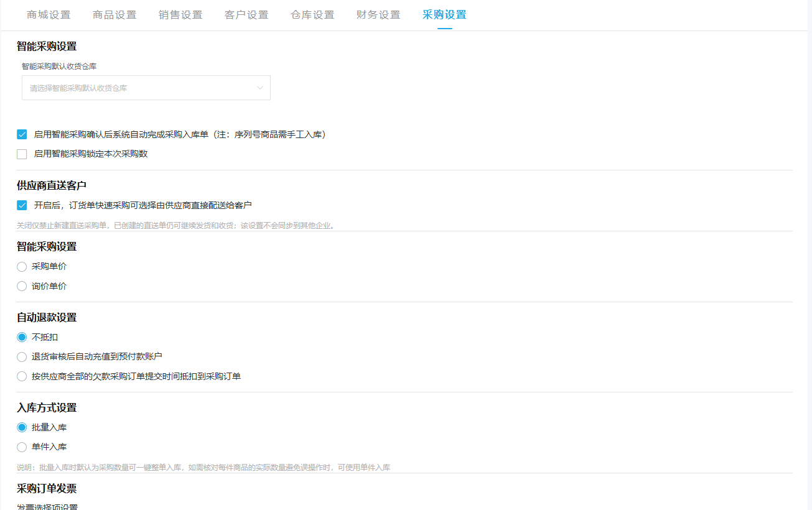The width and height of the screenshot is (812, 510).
Task: Choose the 询价单价 radio option
Action: 22,287
